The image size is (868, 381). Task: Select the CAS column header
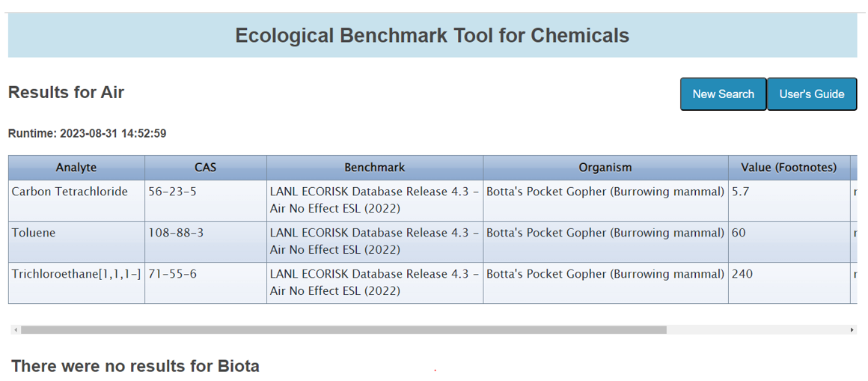pos(205,168)
